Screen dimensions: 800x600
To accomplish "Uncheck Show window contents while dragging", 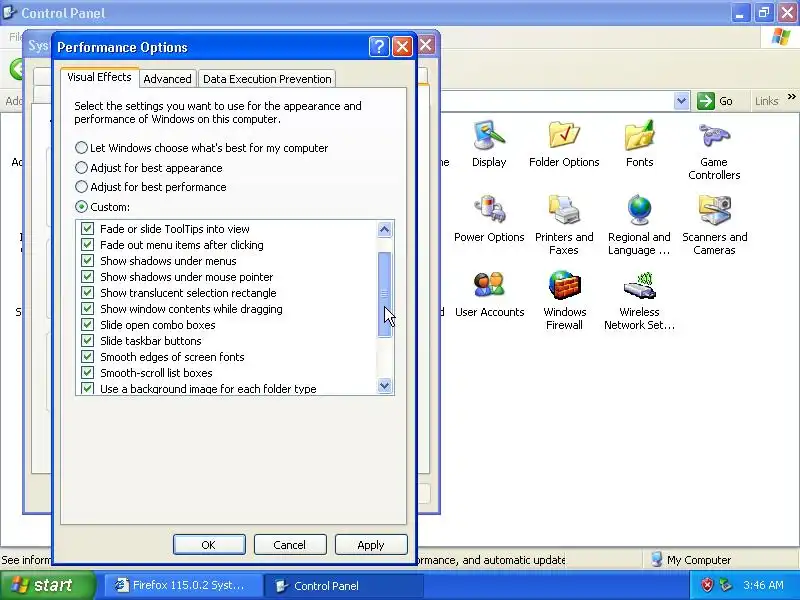I will coord(88,309).
